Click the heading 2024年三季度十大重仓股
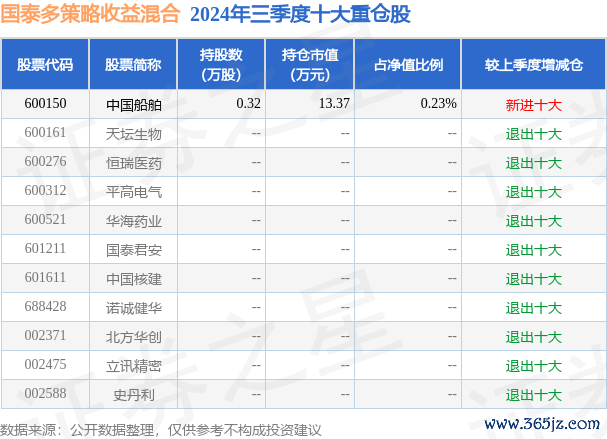This screenshot has width=607, height=439. pos(300,14)
